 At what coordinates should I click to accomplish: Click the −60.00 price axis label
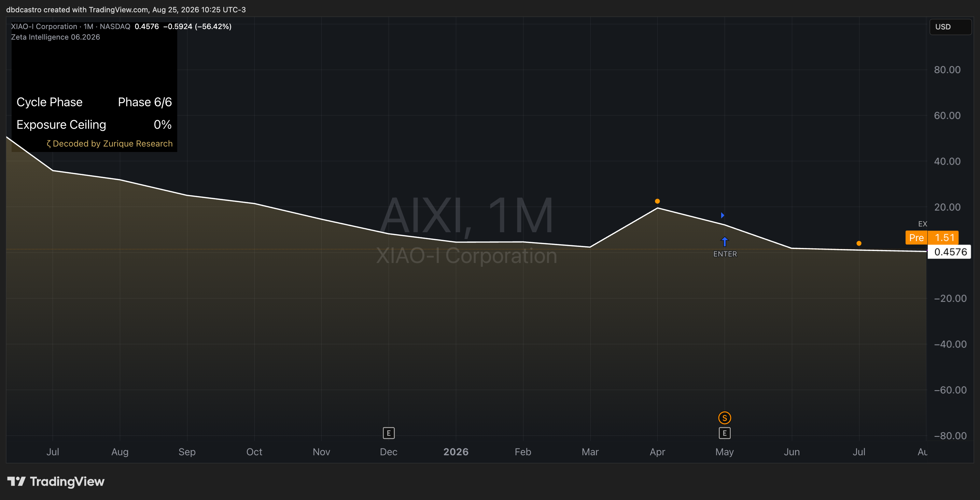[x=950, y=390]
